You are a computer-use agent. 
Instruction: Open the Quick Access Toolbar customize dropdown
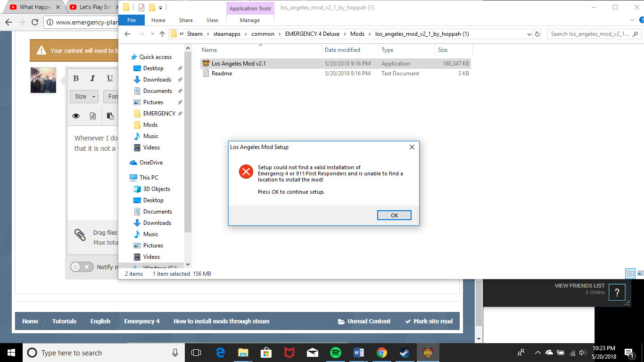160,8
